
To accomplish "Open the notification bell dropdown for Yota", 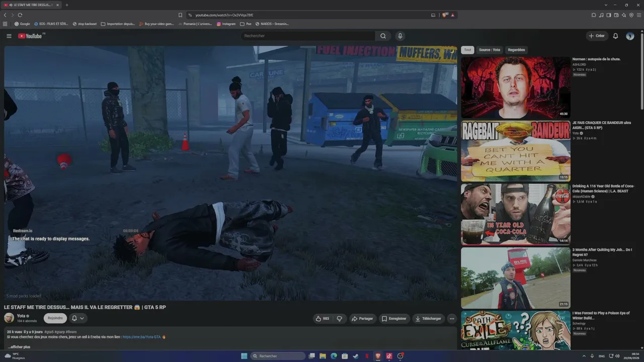I will (78, 318).
